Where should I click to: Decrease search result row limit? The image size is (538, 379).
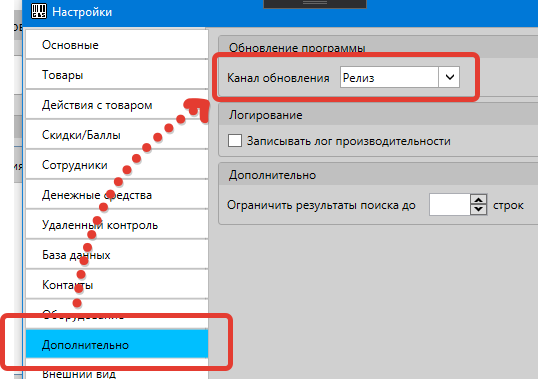pyautogui.click(x=479, y=210)
